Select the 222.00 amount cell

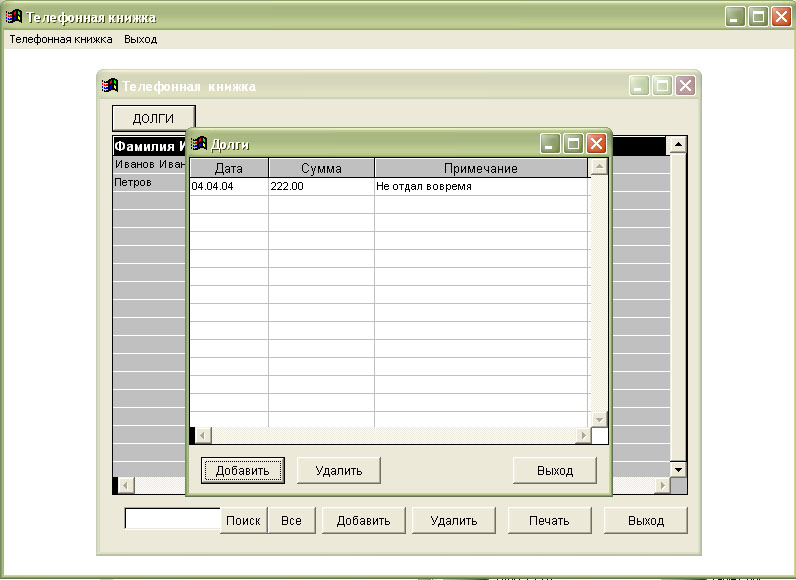tap(321, 186)
